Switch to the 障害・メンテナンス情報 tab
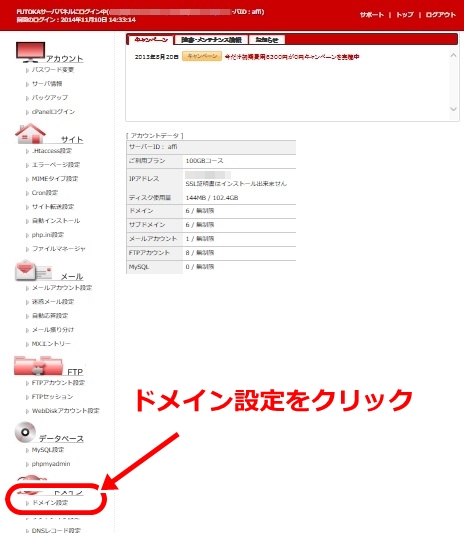This screenshot has width=464, height=533. [x=211, y=40]
